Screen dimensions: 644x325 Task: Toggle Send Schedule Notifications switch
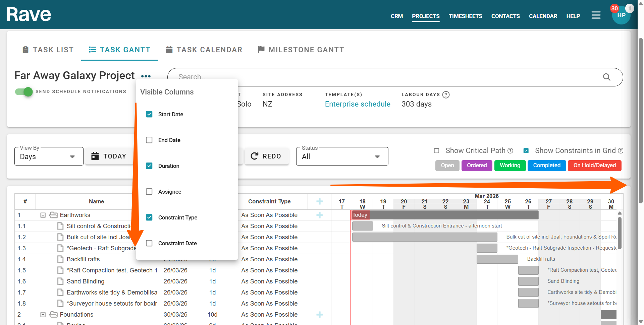tap(24, 91)
